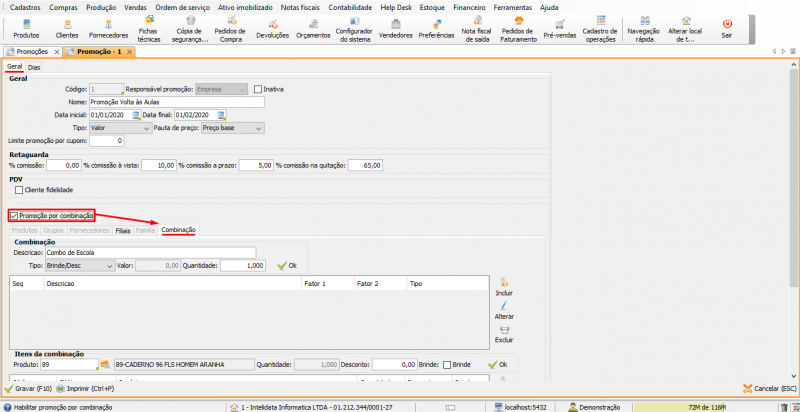Screen dimensions: 800x412
Task: Open the Clientes toolbar icon
Action: [67, 26]
